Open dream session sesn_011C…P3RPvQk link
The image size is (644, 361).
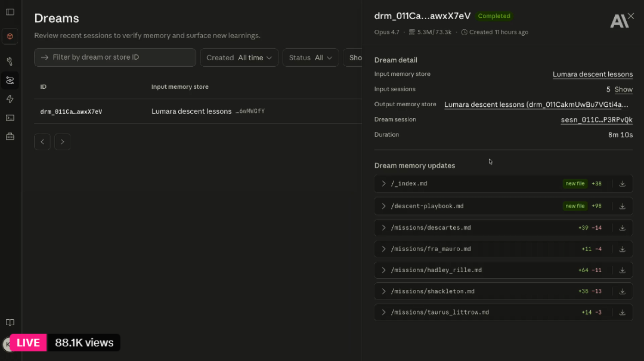click(x=596, y=120)
